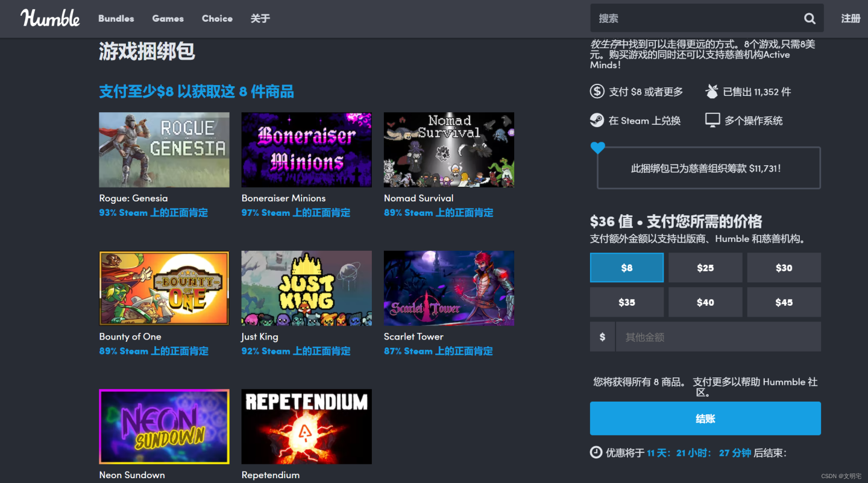Click Rogue: Genesia's 93% Steam rating link
Screen dimensions: 868x483
click(154, 213)
